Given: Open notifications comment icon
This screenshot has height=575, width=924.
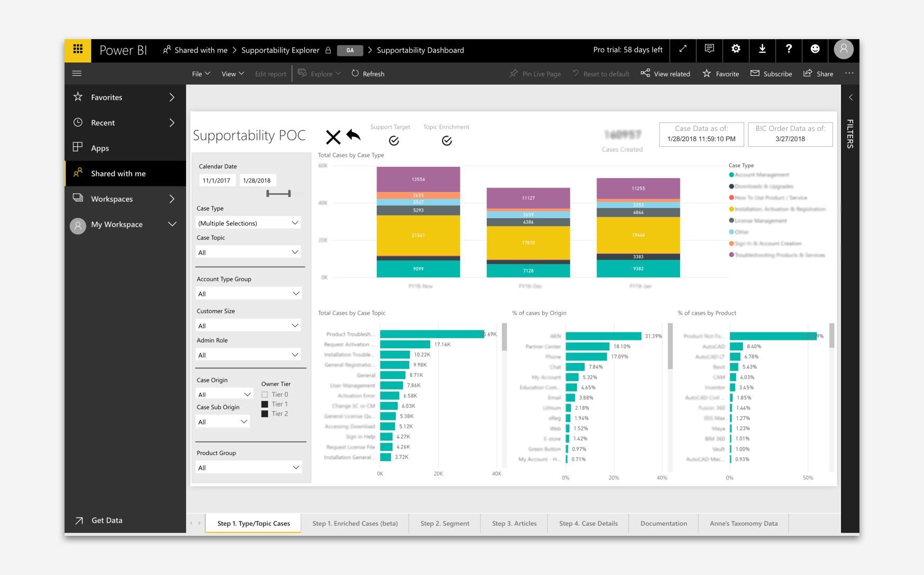Looking at the screenshot, I should pyautogui.click(x=709, y=49).
